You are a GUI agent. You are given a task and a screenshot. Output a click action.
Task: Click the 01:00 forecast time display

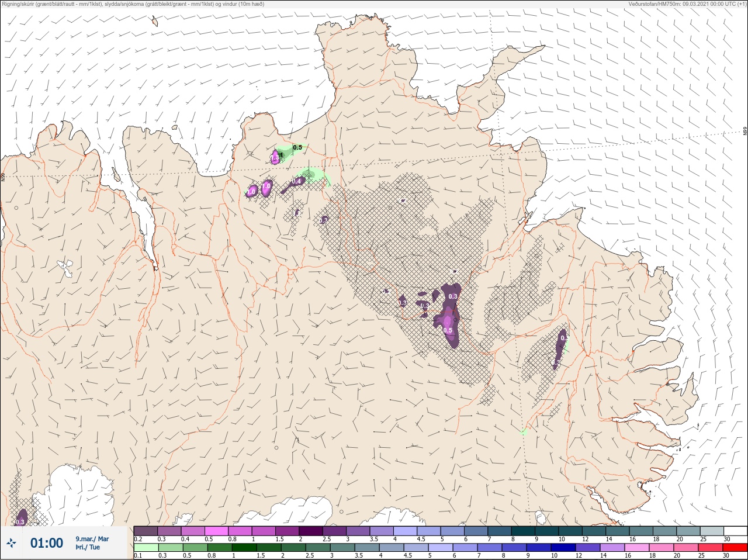[47, 543]
